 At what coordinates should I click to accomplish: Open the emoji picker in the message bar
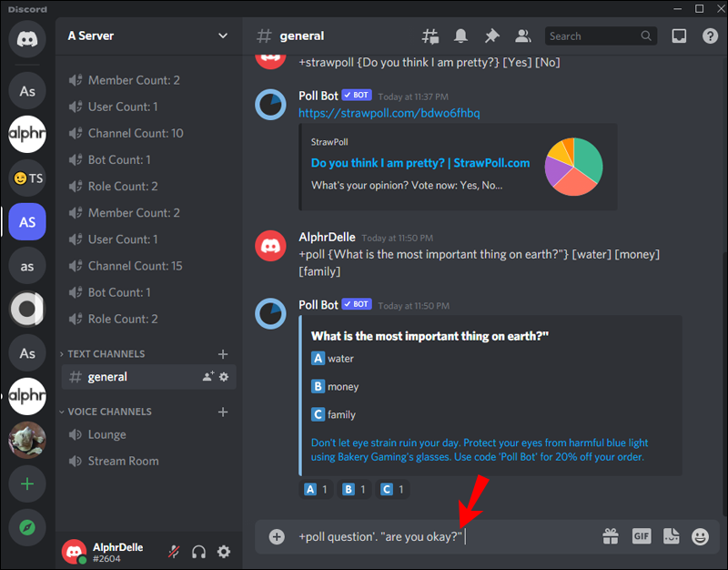tap(701, 536)
